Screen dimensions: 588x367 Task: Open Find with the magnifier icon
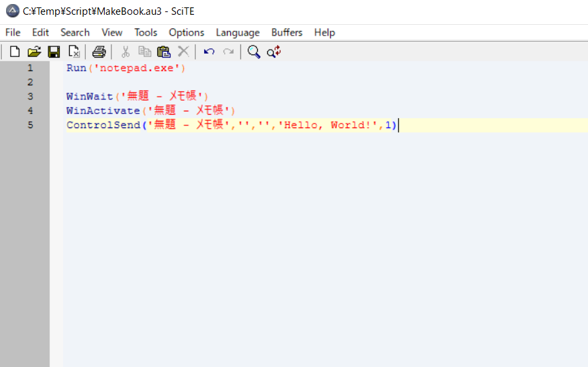click(254, 52)
